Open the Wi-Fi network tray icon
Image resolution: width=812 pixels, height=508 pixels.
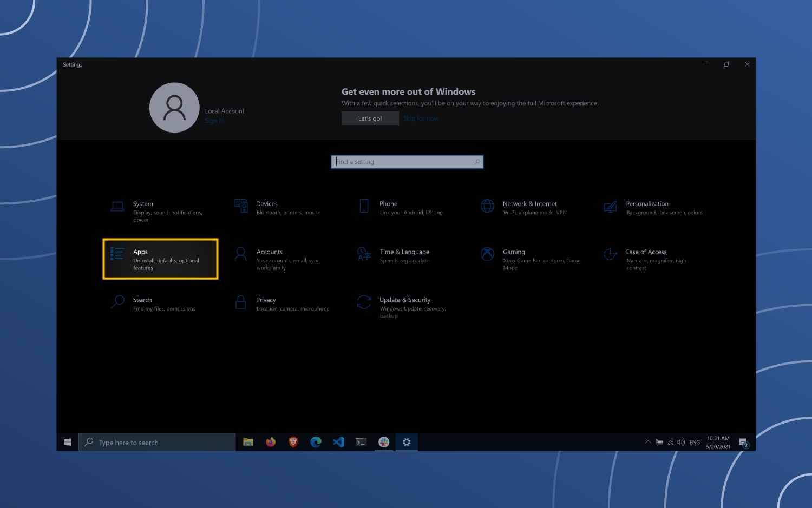670,443
